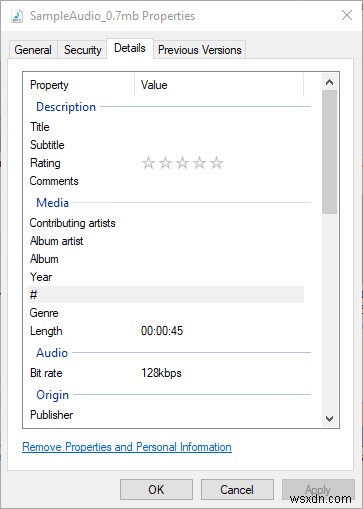Click the audio file icon in title bar
This screenshot has height=509, width=363.
(17, 16)
